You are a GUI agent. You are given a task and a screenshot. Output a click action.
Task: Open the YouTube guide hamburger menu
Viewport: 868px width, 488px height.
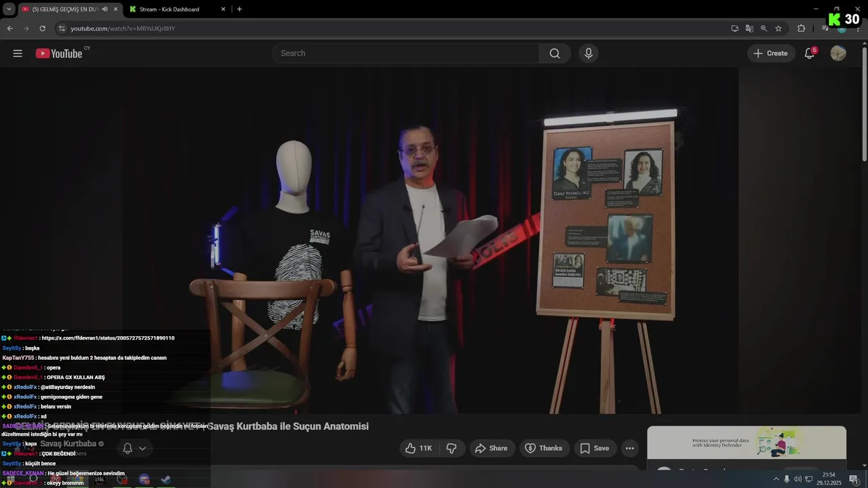click(18, 54)
